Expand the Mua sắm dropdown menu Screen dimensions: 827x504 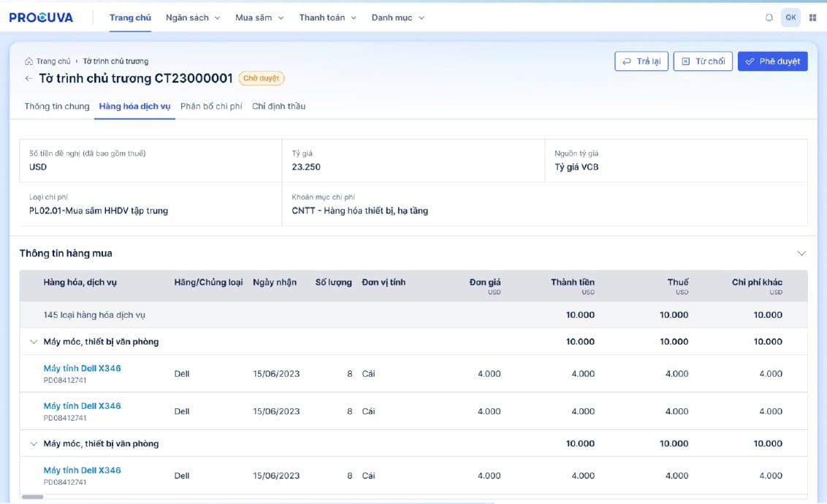pyautogui.click(x=259, y=18)
